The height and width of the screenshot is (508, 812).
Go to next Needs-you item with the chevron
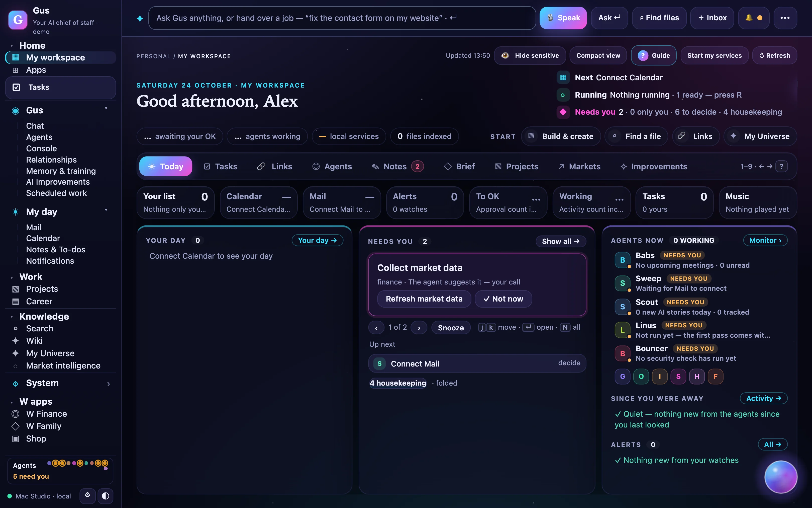point(419,328)
